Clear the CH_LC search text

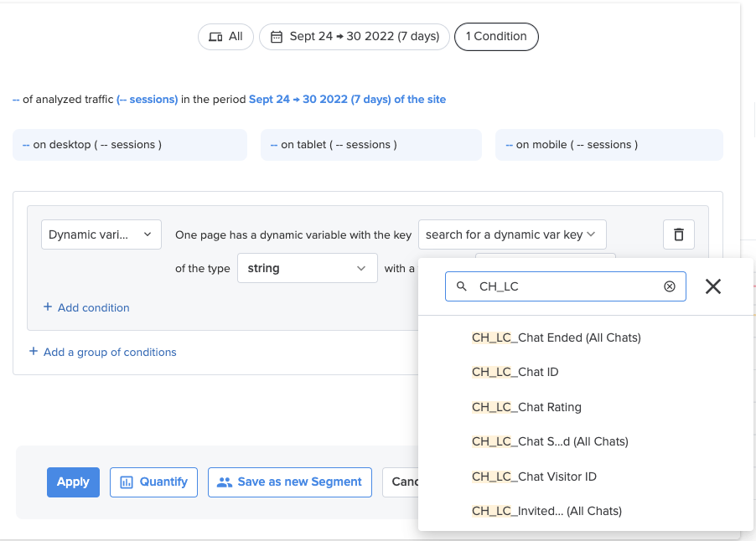click(x=669, y=286)
